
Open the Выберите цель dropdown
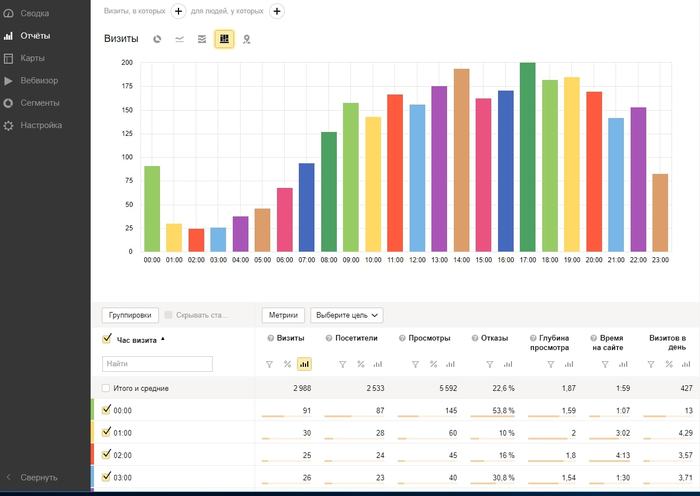[347, 315]
